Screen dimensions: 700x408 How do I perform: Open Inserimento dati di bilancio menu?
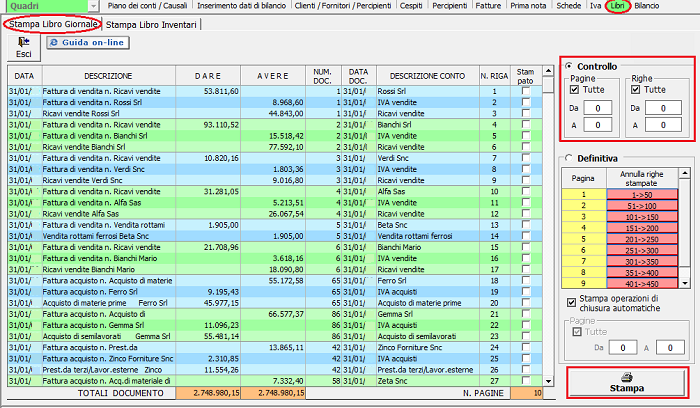pyautogui.click(x=242, y=6)
